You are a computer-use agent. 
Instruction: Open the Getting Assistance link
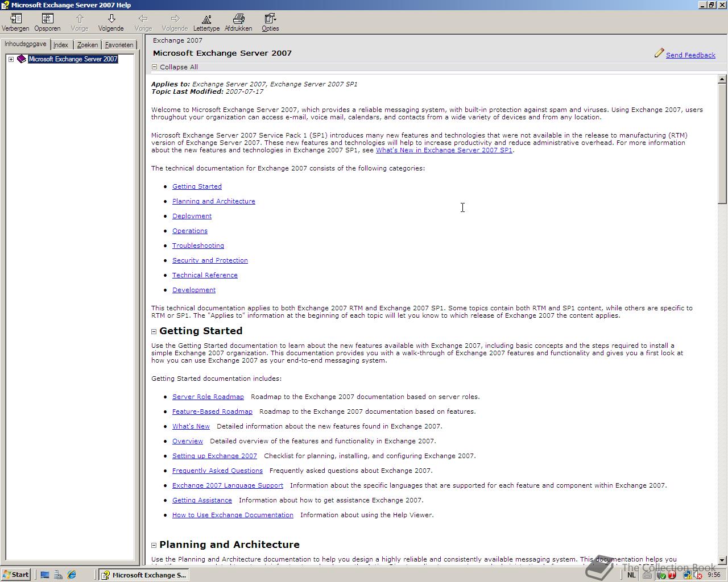pyautogui.click(x=202, y=500)
